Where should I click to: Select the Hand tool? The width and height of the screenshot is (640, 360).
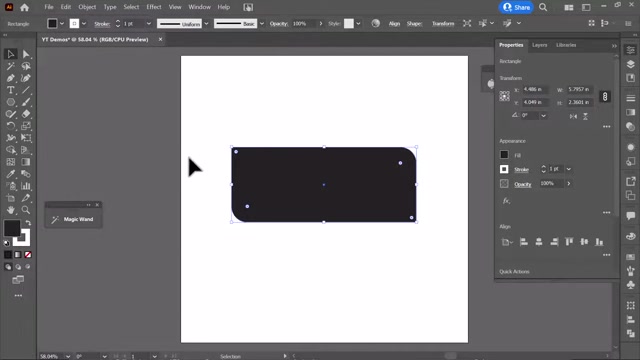pos(11,210)
